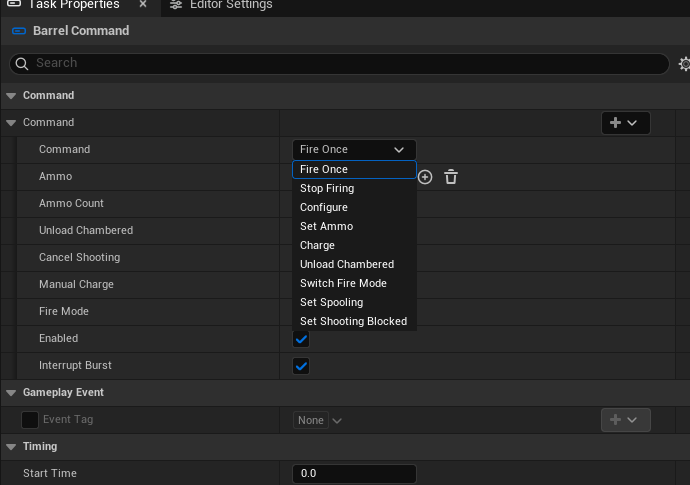
Task: Collapse the Timing section
Action: pos(11,447)
